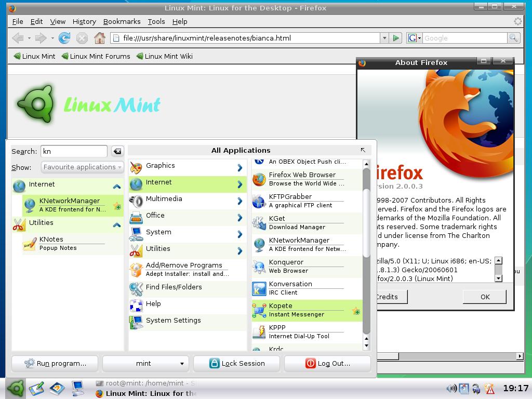Open the Bookmarks menu
This screenshot has height=399, width=532.
pyautogui.click(x=122, y=22)
